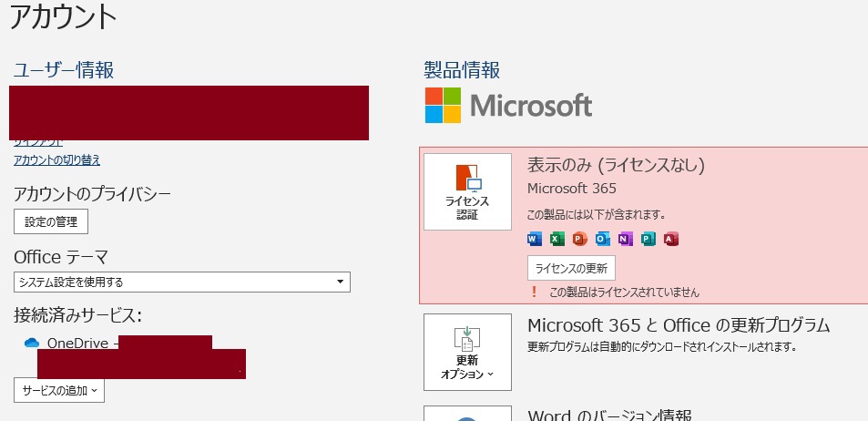Click この製品には以下が含まれます text
The width and height of the screenshot is (868, 421).
597,214
